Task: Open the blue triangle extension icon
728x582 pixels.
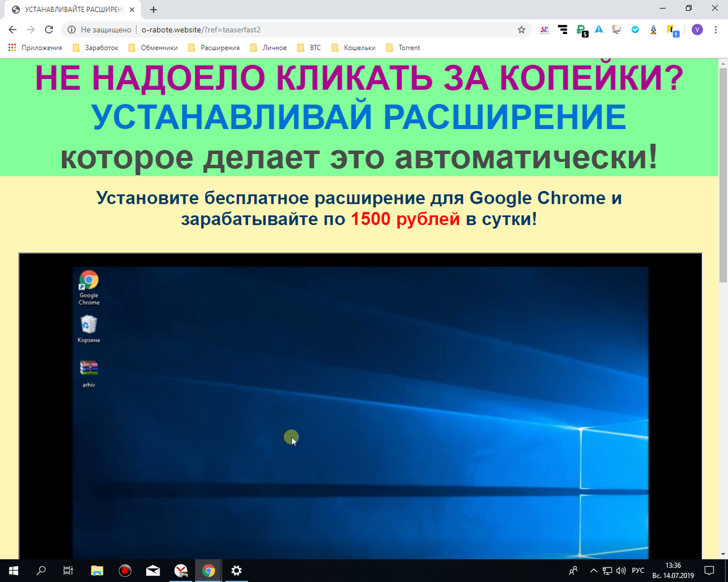Action: click(x=599, y=29)
